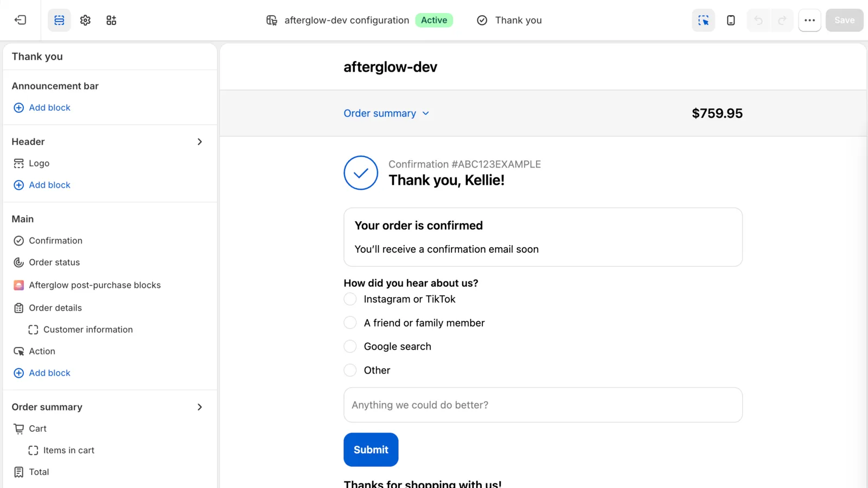Select the Total block

(x=31, y=472)
